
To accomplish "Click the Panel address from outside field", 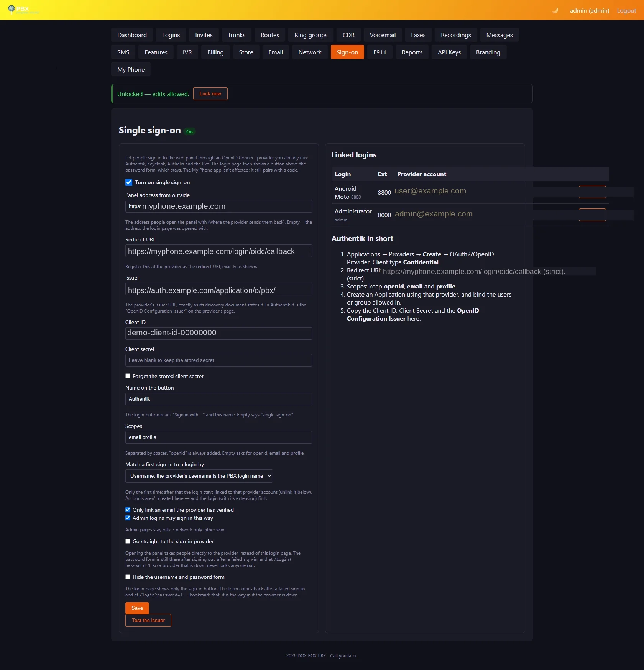I will 219,206.
